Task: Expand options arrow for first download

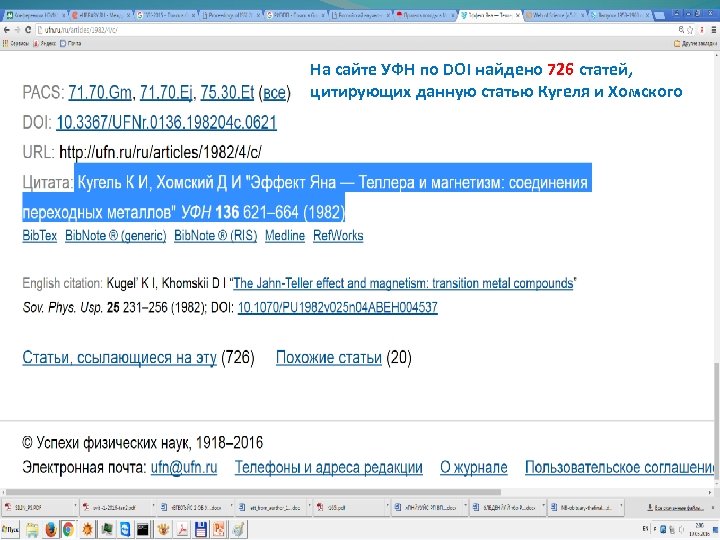Action: point(75,507)
